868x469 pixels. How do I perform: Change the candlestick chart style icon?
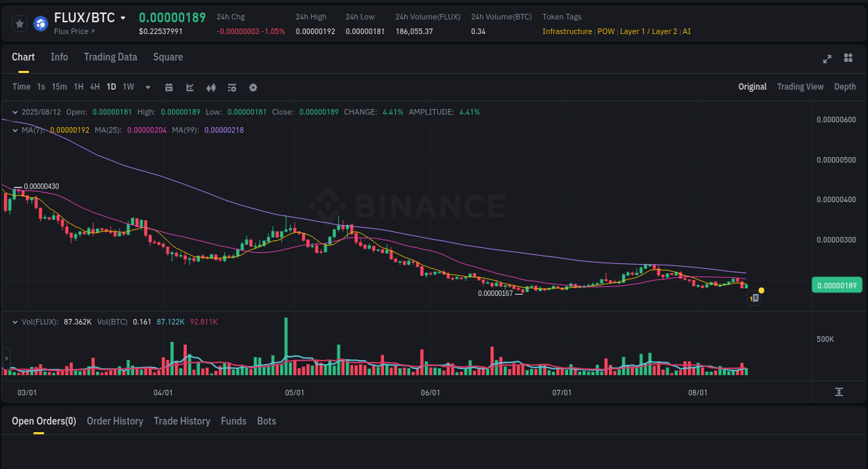point(211,88)
